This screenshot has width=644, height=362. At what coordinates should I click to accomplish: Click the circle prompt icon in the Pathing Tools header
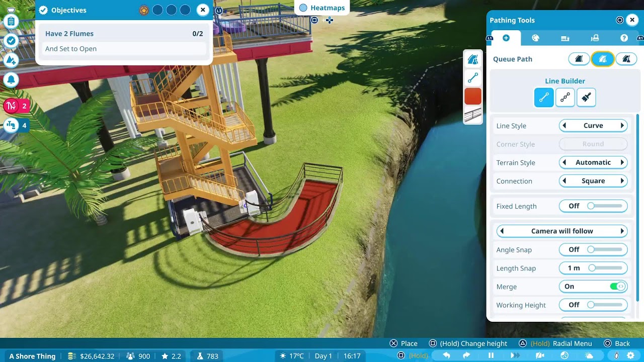coord(620,20)
